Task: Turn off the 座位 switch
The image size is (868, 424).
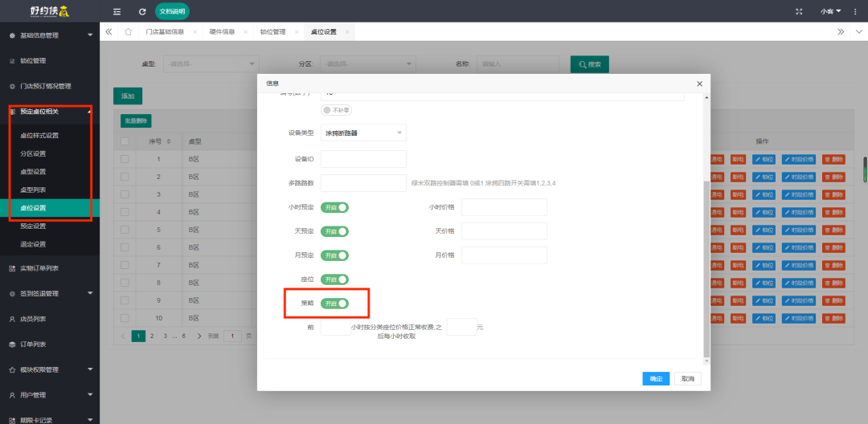Action: [x=334, y=279]
